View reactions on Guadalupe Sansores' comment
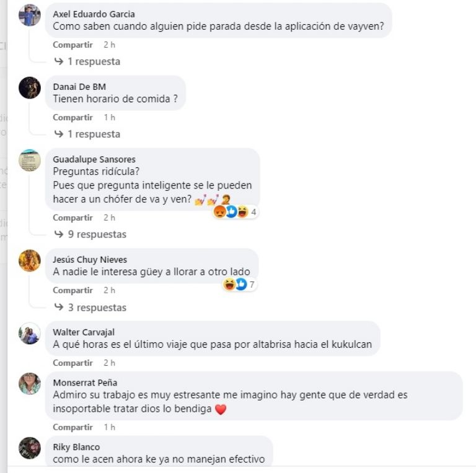Screen dimensions: 476x473 [236, 211]
